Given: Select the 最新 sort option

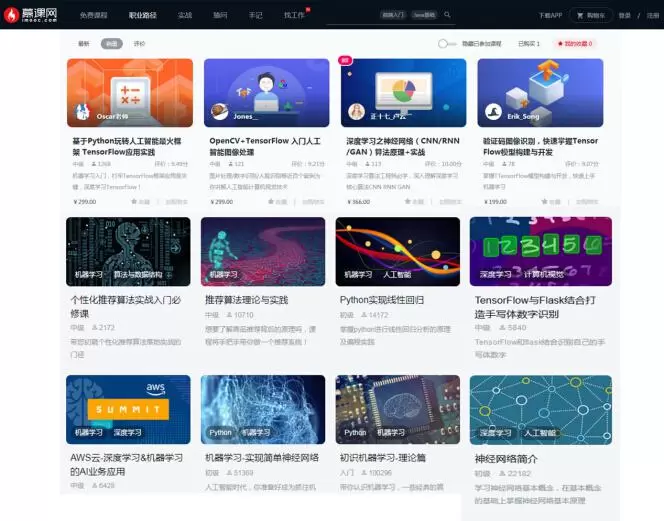Looking at the screenshot, I should click(x=84, y=44).
